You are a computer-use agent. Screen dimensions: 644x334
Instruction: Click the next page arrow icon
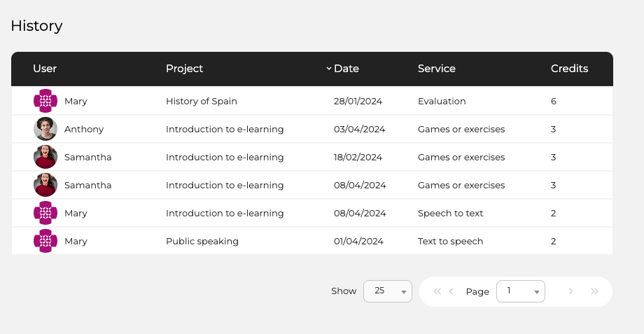pos(571,291)
